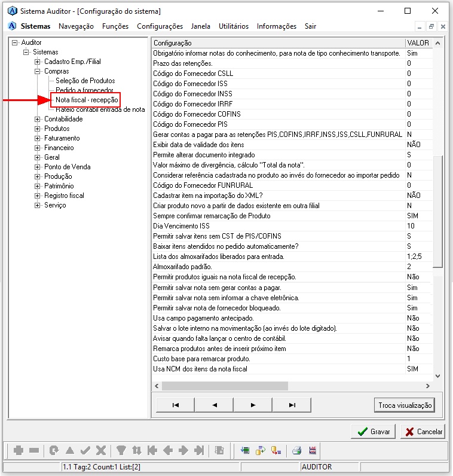
Task: Click the Cancelar button
Action: (423, 431)
